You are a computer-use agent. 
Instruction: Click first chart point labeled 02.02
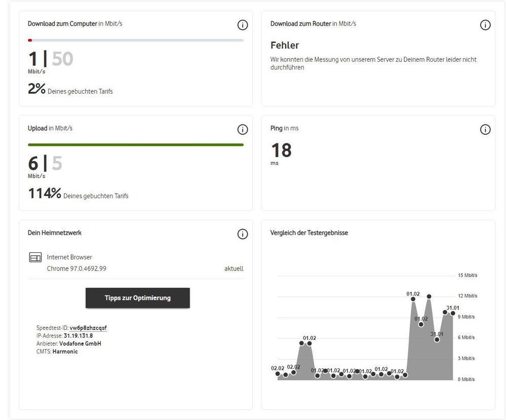click(x=278, y=374)
